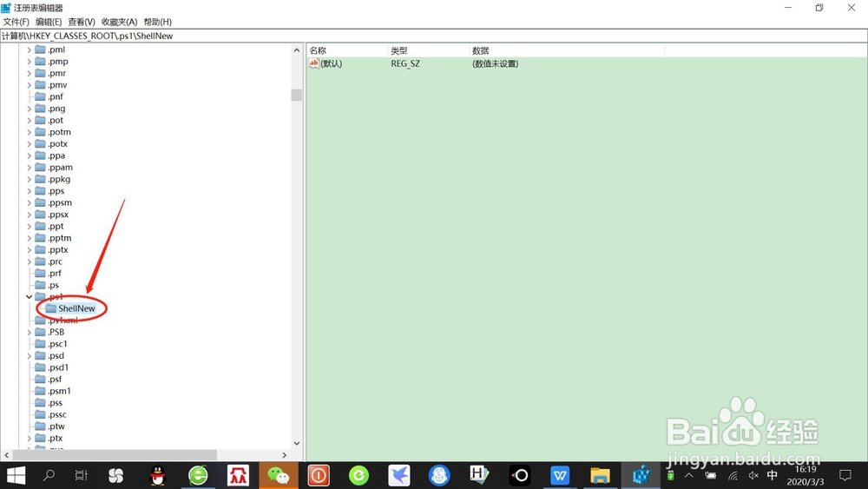Viewport: 868px width, 489px height.
Task: Select the .pptm tree key
Action: [59, 238]
